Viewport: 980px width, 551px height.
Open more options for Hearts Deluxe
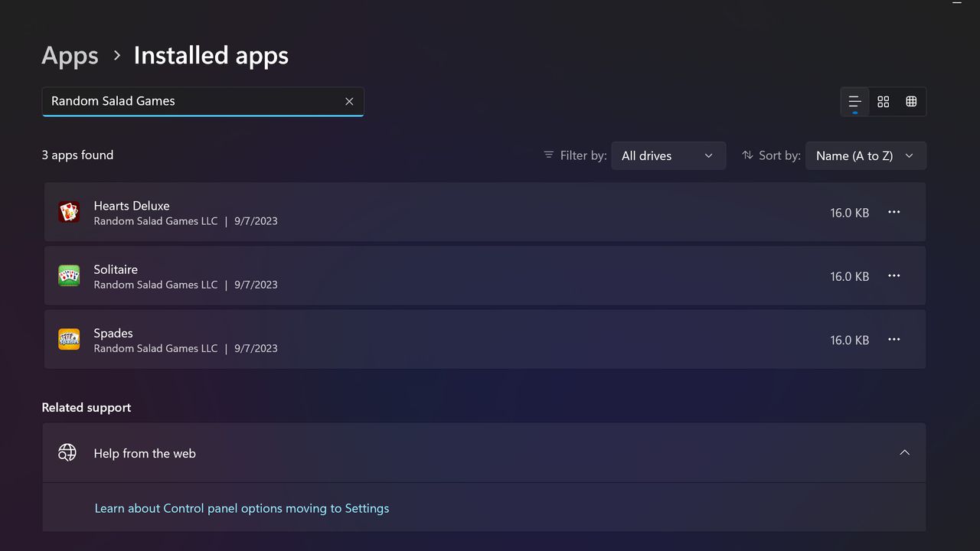click(893, 212)
